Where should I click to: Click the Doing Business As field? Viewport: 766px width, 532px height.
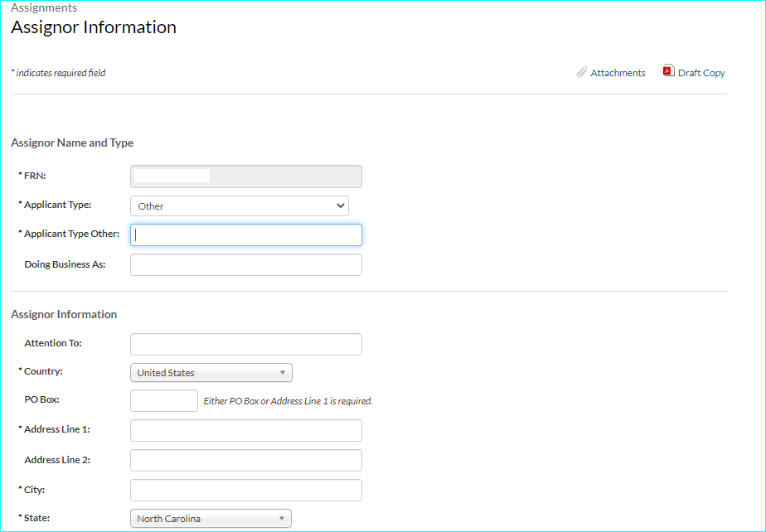point(245,264)
